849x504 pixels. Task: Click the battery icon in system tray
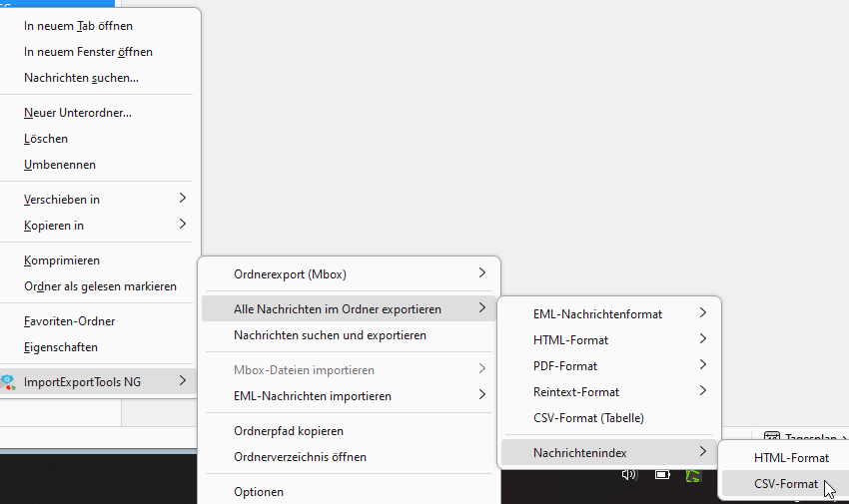pyautogui.click(x=661, y=475)
